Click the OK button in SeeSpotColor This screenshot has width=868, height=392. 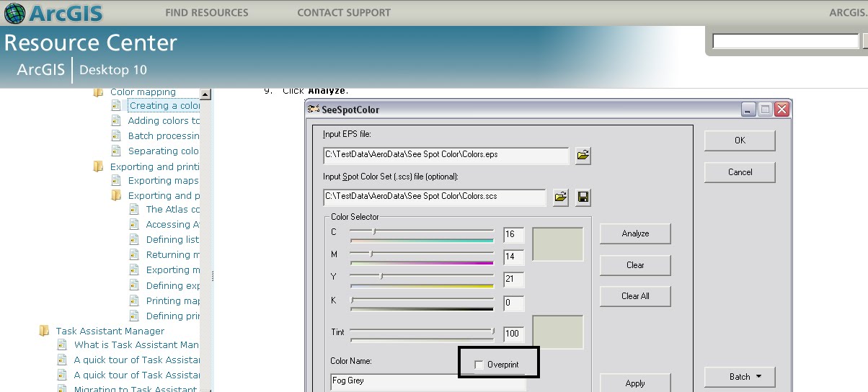click(x=740, y=141)
